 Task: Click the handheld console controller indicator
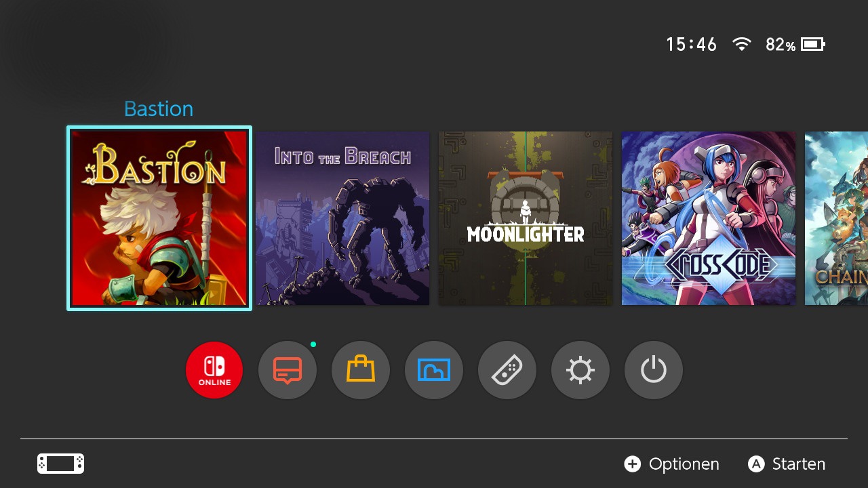[60, 464]
